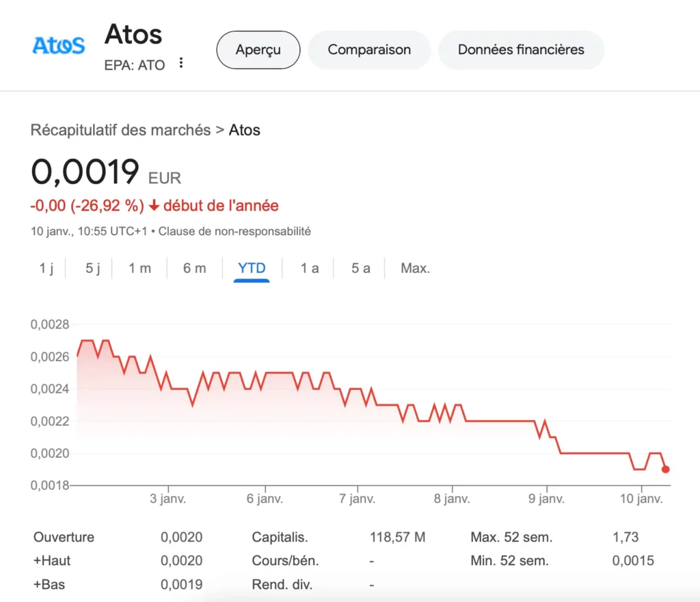Click the Min. 52 sem. value 0,0015
Viewport: 700px width, 602px height.
coord(632,560)
